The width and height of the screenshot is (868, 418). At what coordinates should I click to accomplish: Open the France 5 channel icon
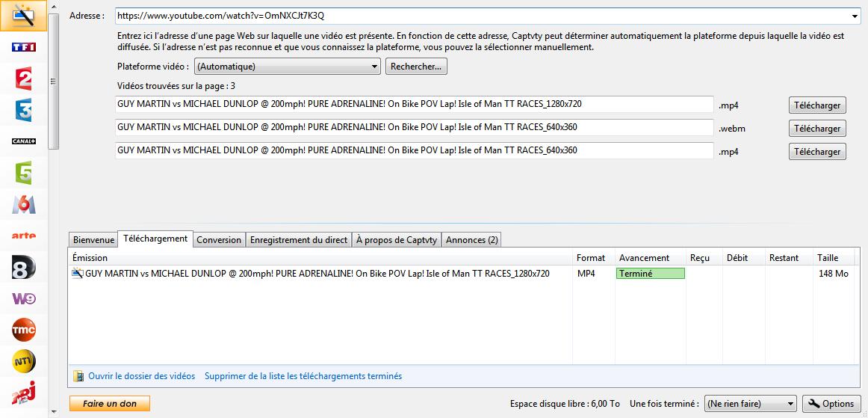coord(23,173)
